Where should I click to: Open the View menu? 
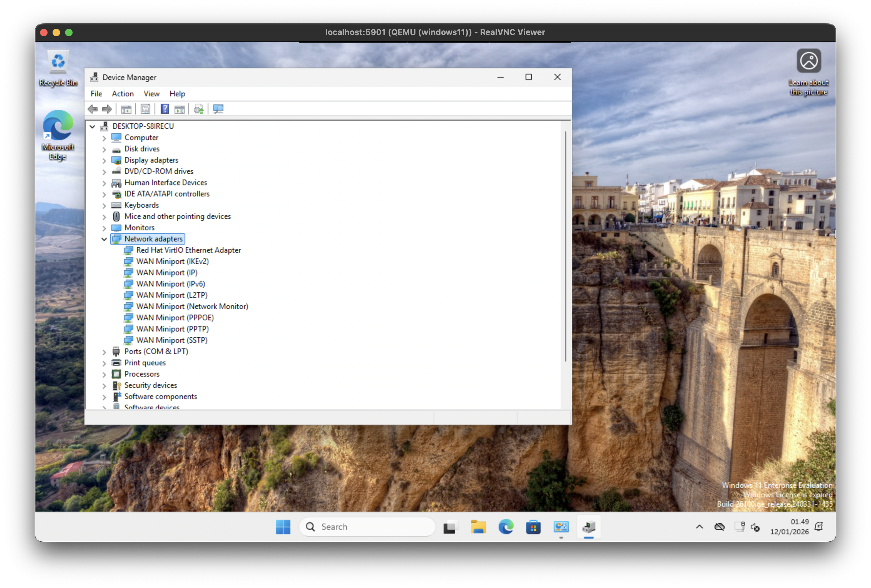tap(151, 94)
